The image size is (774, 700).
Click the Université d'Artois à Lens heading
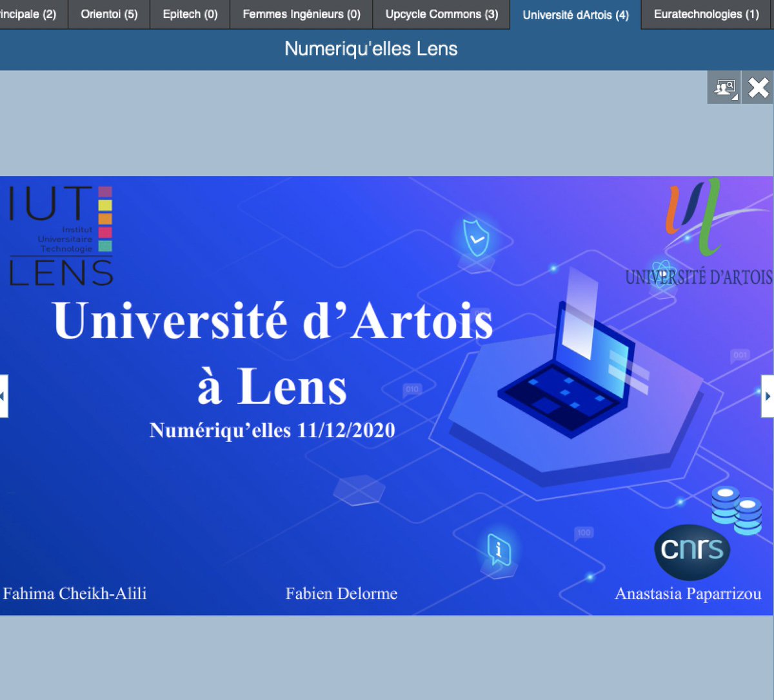(x=273, y=354)
